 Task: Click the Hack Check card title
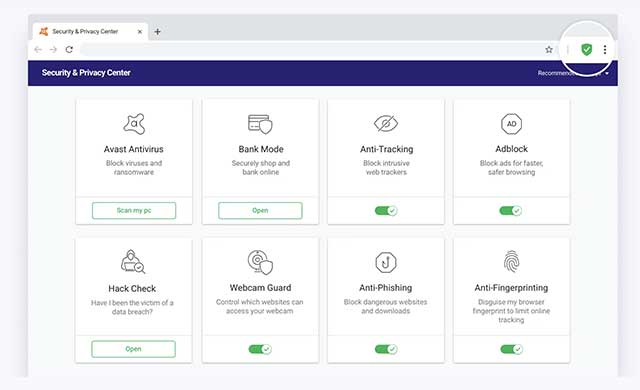tap(132, 289)
